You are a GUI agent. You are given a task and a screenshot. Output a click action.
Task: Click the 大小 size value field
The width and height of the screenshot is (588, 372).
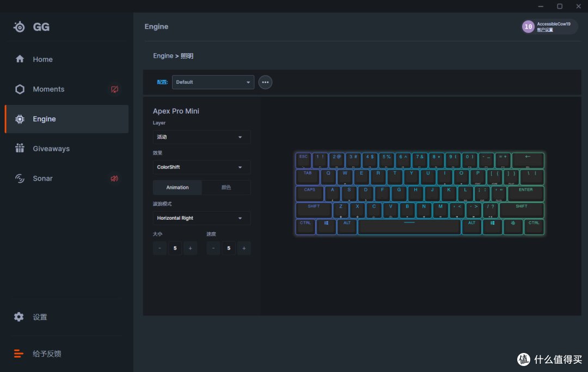(x=175, y=248)
